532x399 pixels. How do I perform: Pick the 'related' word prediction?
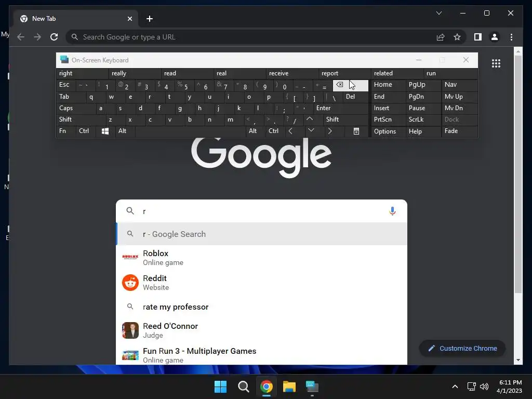(397, 73)
